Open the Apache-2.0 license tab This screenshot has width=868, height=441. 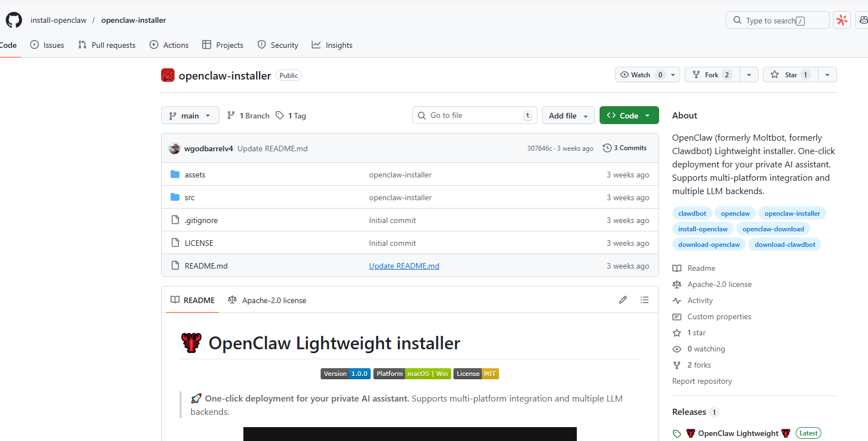click(267, 300)
